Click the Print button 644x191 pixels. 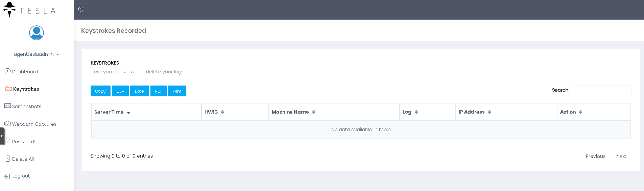click(177, 91)
